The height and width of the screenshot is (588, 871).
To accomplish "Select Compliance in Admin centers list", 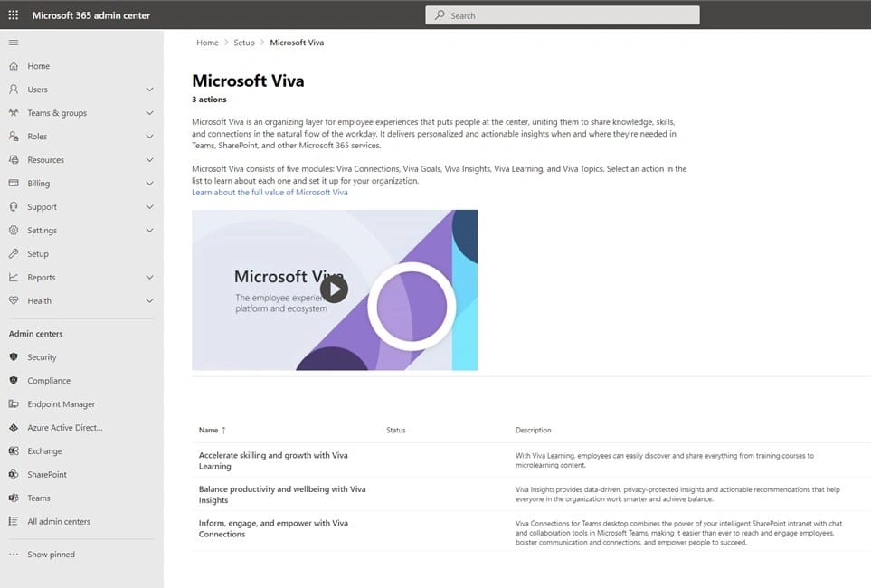I will [x=49, y=381].
